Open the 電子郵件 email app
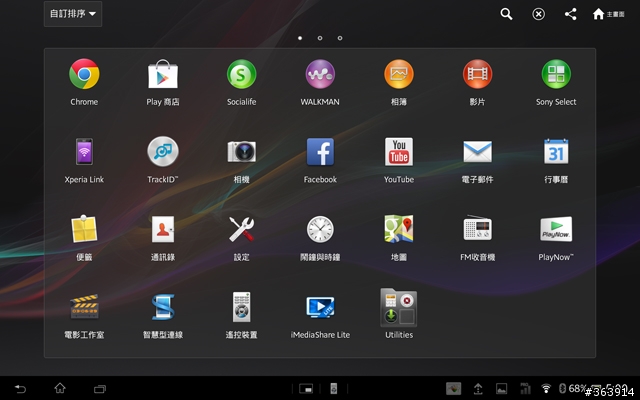Screen dimensions: 640x400 pos(477,151)
